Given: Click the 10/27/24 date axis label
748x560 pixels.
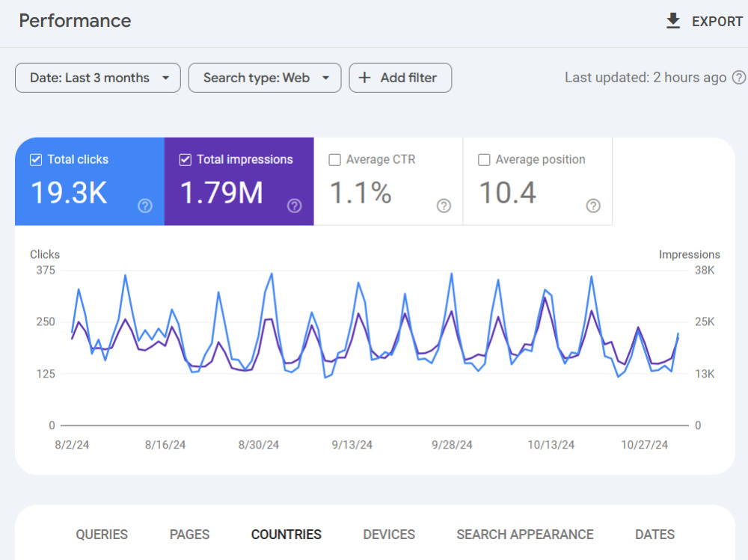Looking at the screenshot, I should [645, 445].
